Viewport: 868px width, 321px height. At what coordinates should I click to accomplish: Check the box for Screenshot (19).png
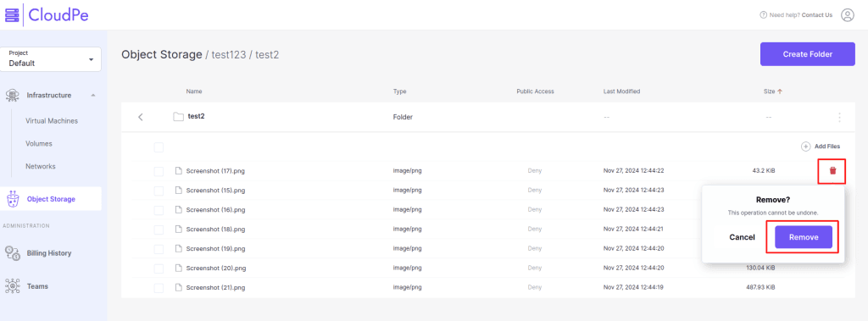pyautogui.click(x=159, y=249)
